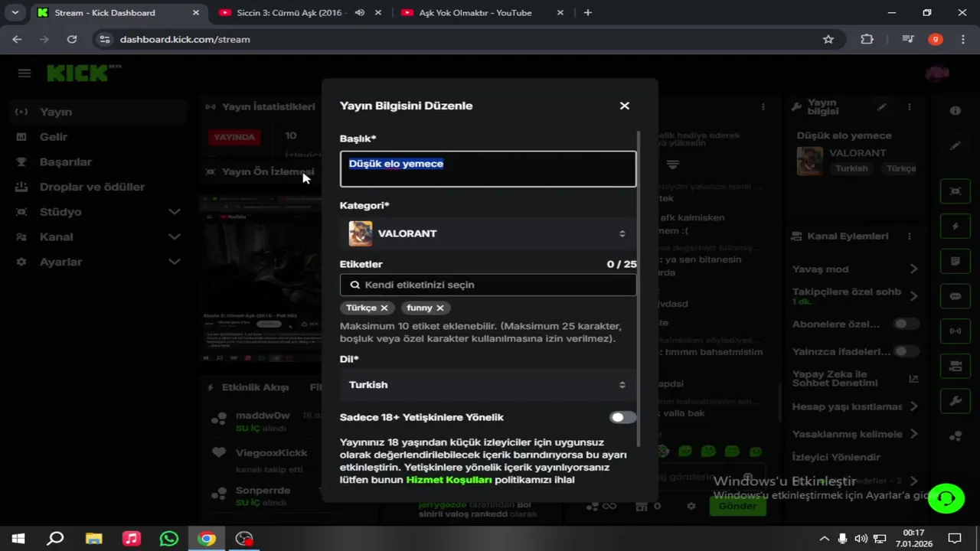Open WhatsApp from the taskbar
The height and width of the screenshot is (551, 980).
(x=169, y=539)
